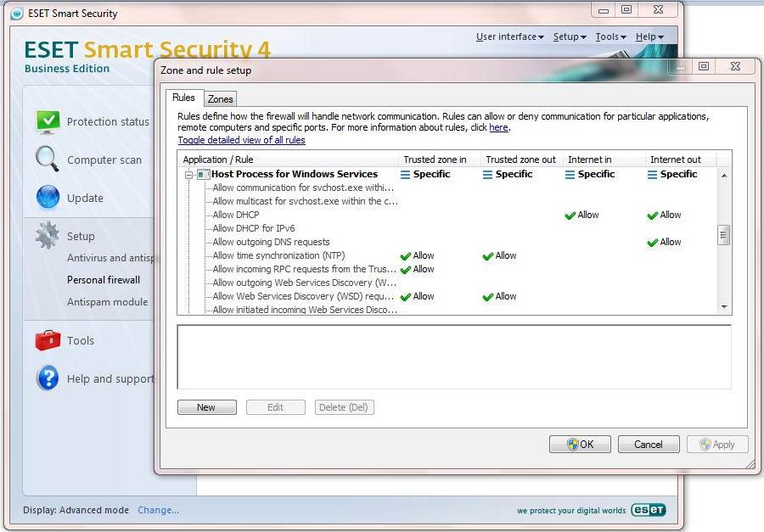Click Internet out Allow checkmark for DHCP
The width and height of the screenshot is (764, 532).
pyautogui.click(x=653, y=216)
